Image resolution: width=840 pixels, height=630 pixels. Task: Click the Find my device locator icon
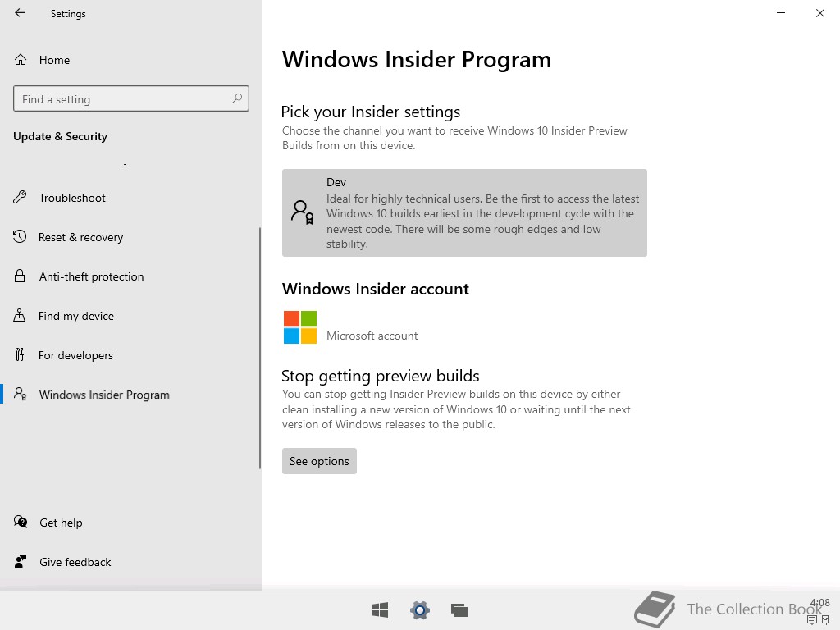pyautogui.click(x=20, y=316)
